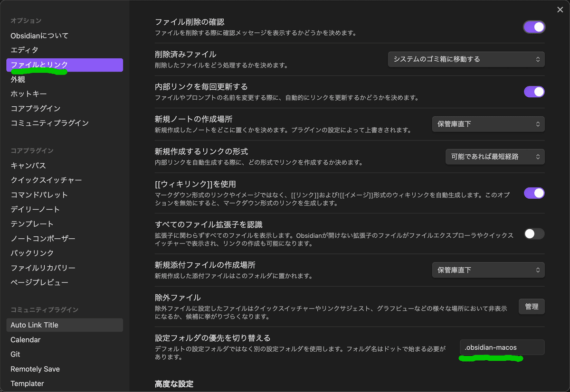Open Remotely Save plugin settings
This screenshot has height=392, width=570.
[35, 369]
